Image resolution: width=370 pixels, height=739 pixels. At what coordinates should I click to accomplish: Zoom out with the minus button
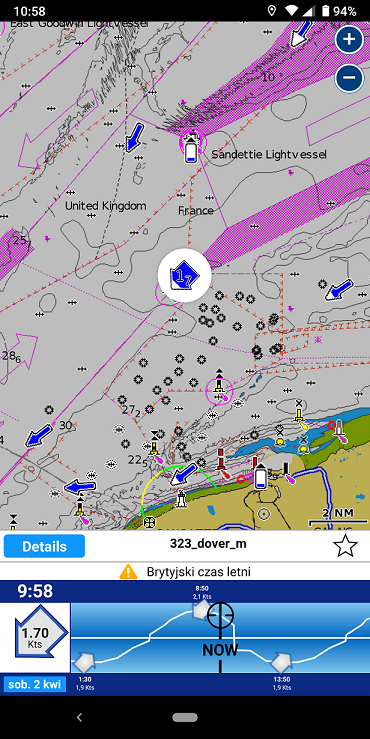click(349, 77)
